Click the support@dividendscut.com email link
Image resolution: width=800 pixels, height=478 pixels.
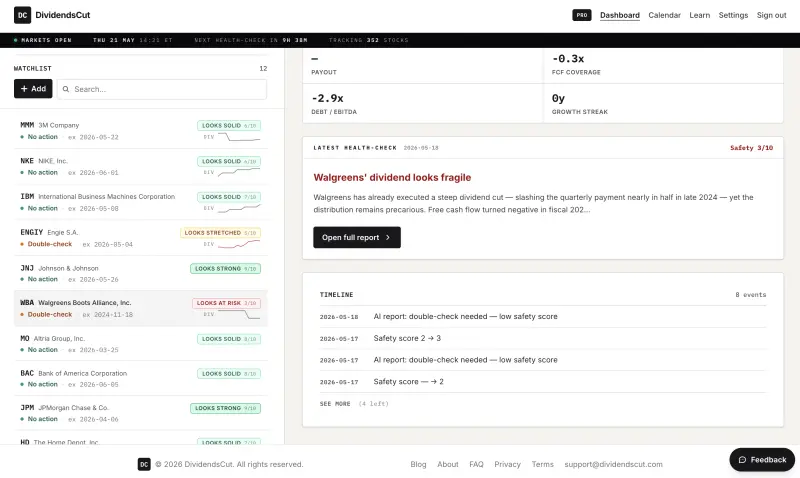[x=613, y=464]
